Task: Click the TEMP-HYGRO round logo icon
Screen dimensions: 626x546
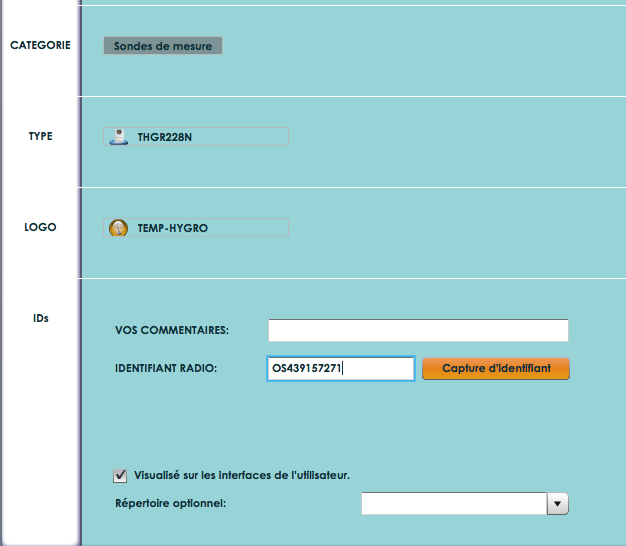Action: pyautogui.click(x=119, y=228)
